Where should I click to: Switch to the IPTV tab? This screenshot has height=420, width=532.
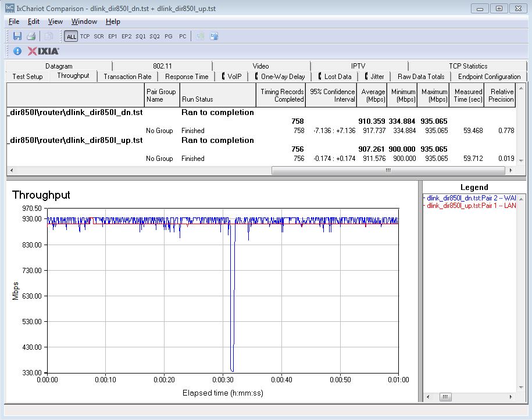[x=358, y=66]
